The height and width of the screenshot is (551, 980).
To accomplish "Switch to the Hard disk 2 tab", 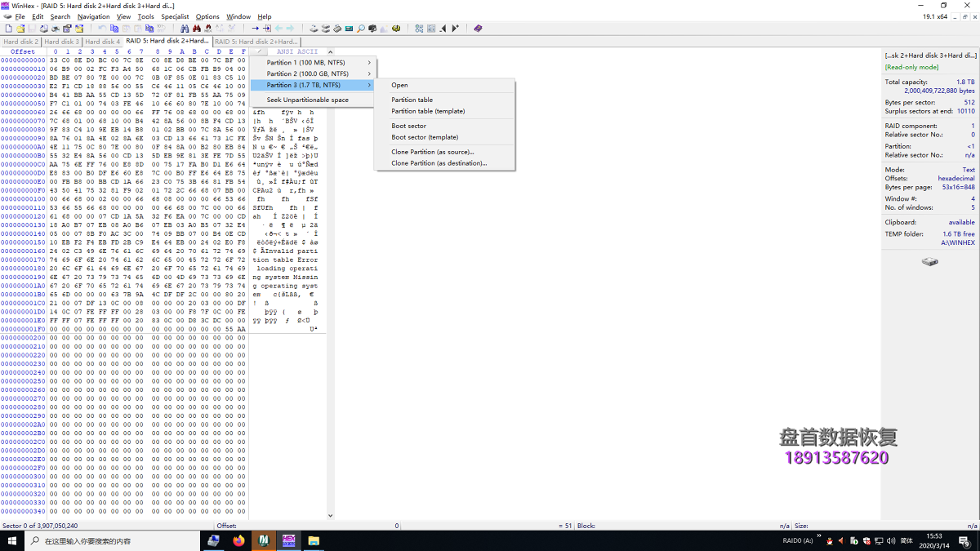I will coord(20,41).
